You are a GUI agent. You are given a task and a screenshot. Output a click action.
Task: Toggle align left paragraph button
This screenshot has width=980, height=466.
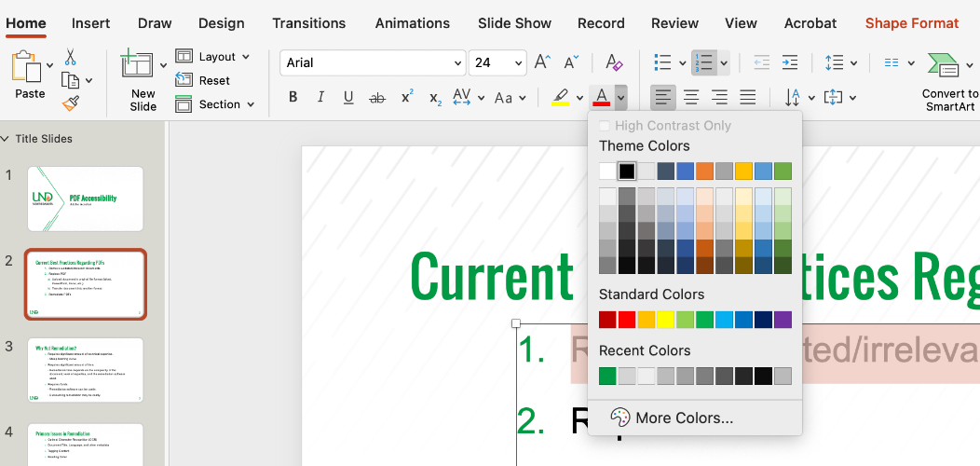(x=663, y=98)
